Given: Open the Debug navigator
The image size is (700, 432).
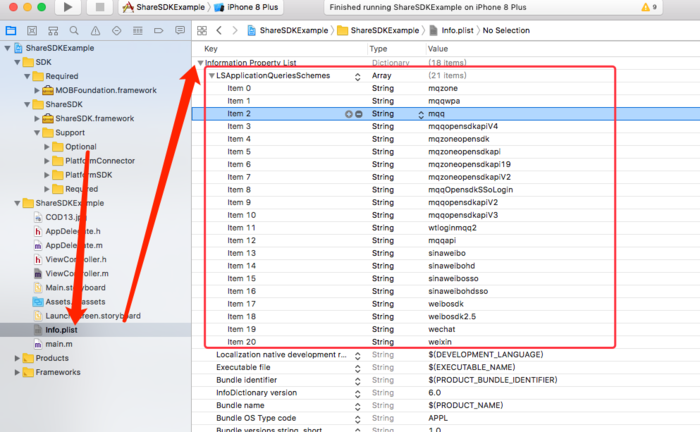Looking at the screenshot, I should click(138, 30).
